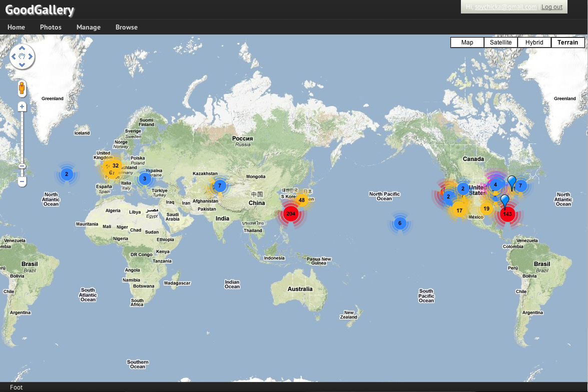Click the Street View pegman icon
This screenshot has width=588, height=392.
22,89
